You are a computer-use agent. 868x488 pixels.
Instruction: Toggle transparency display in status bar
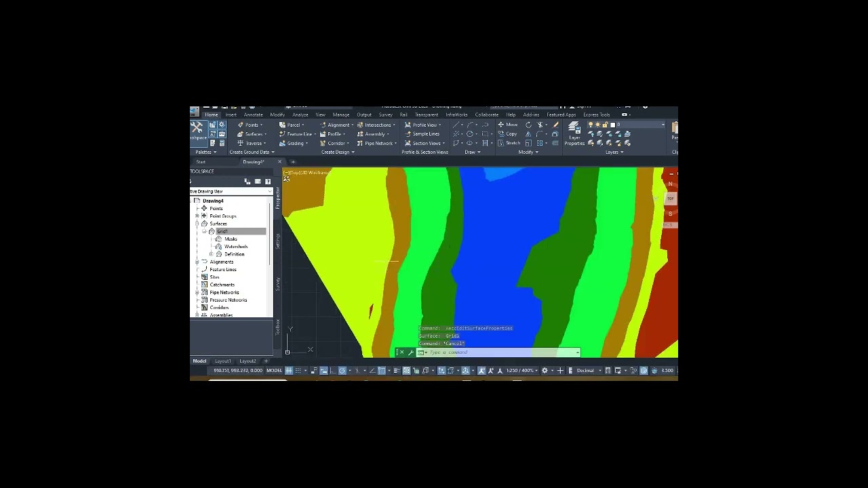click(406, 371)
